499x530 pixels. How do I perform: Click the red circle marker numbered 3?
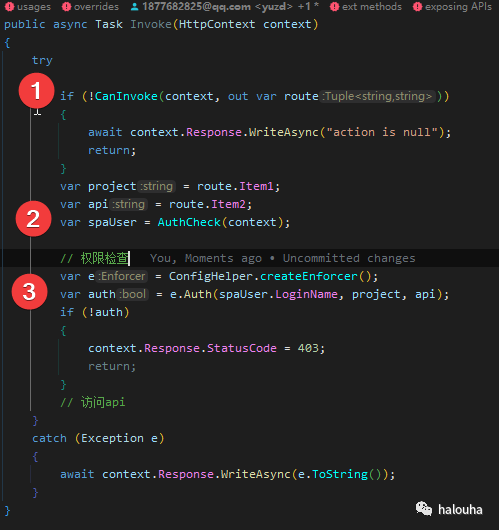point(29,291)
